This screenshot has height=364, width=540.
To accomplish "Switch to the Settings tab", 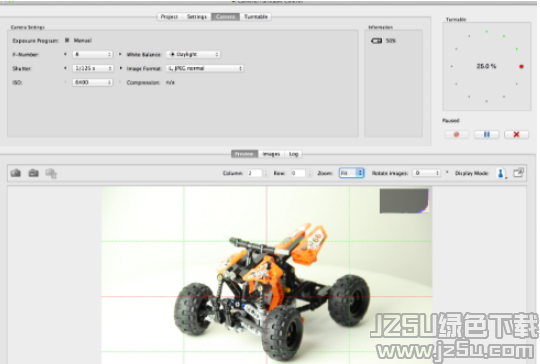I will coord(197,17).
